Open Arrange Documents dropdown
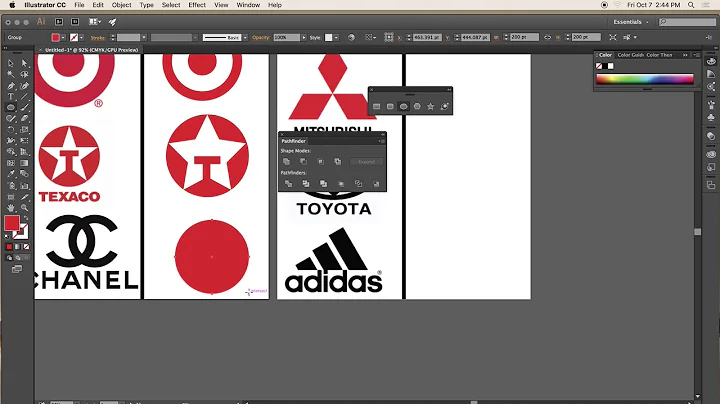 [95, 22]
